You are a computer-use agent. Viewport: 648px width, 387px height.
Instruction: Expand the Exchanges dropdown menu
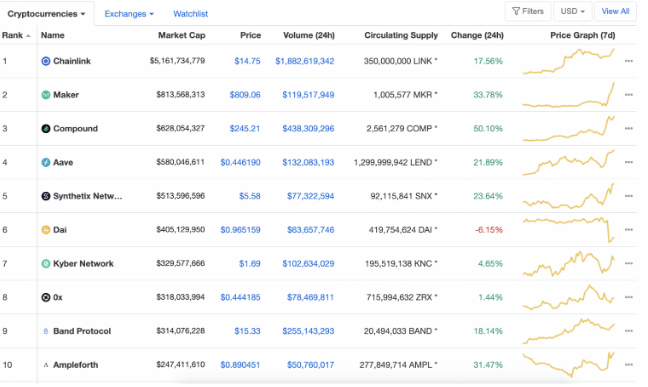129,14
